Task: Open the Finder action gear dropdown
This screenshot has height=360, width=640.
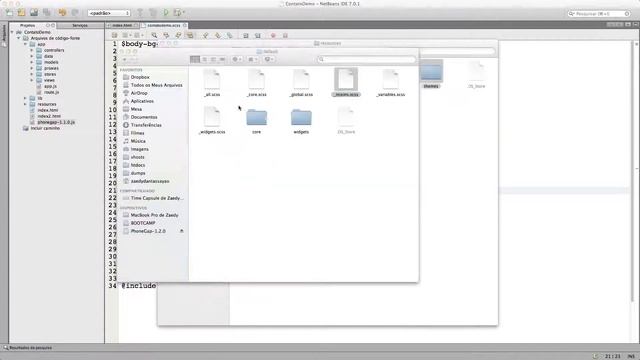Action: click(237, 60)
